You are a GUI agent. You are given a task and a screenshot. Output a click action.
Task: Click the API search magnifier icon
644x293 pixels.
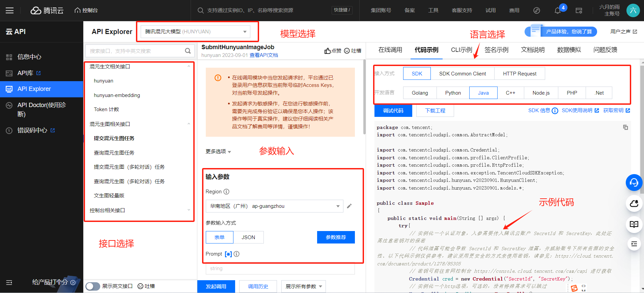pos(188,51)
